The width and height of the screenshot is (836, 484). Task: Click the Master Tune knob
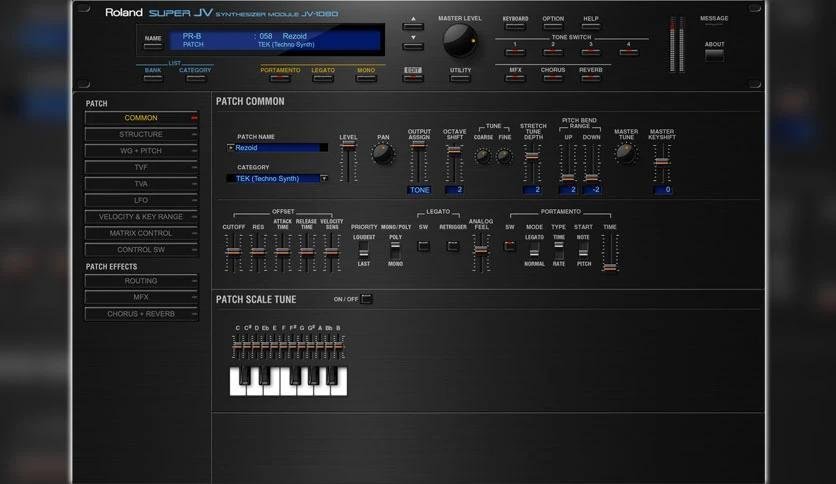pos(625,154)
